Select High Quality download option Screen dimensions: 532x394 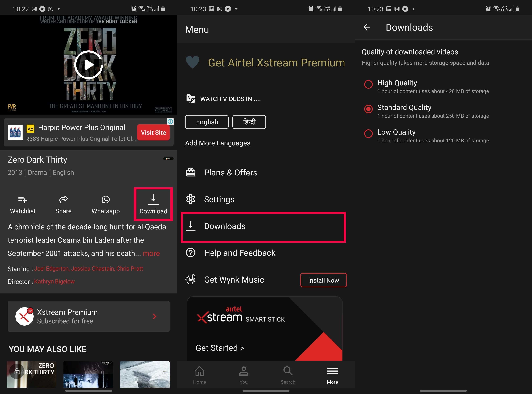pos(370,83)
